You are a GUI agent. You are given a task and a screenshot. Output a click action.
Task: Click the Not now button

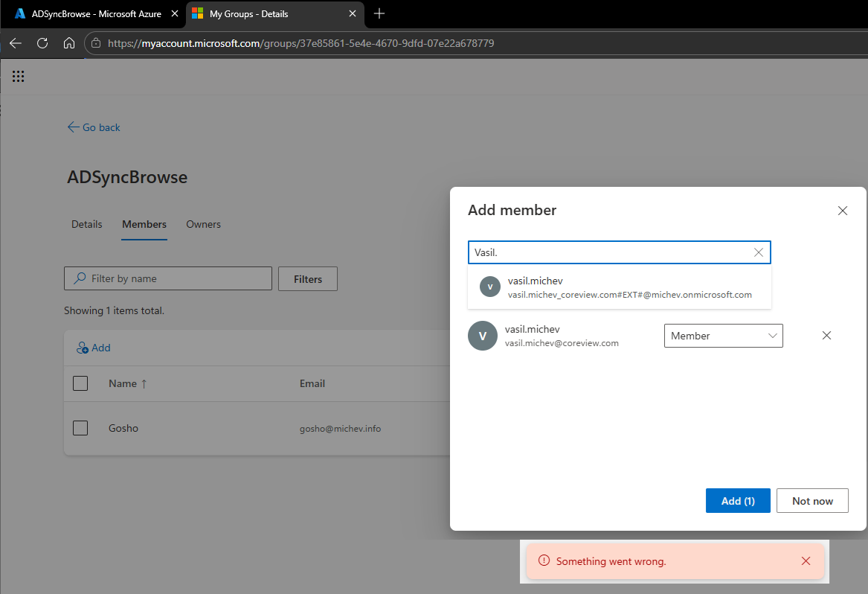point(812,501)
